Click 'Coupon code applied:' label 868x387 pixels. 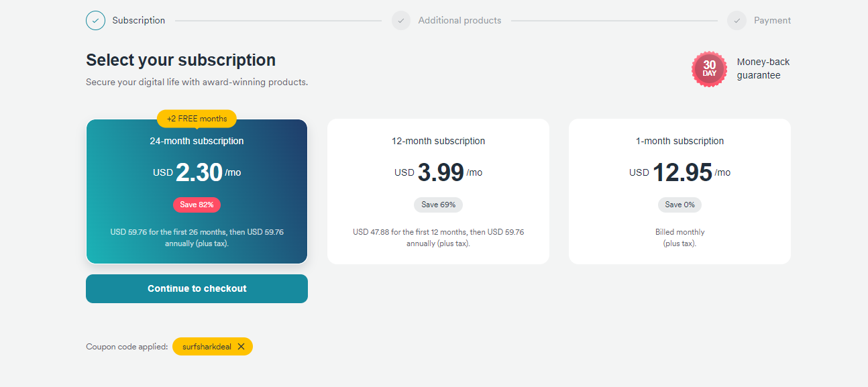coord(127,347)
